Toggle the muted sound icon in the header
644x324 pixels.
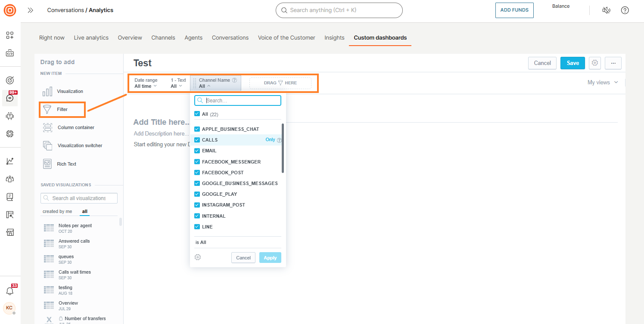[606, 10]
